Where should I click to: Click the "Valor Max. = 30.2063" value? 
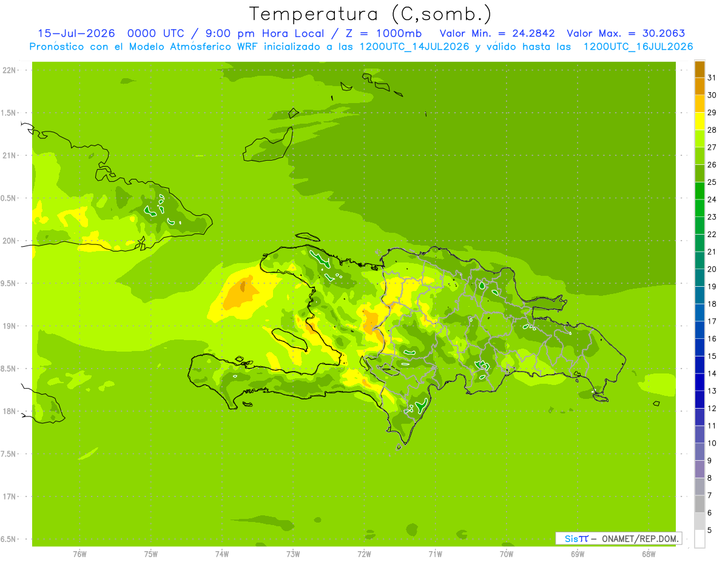(x=626, y=33)
